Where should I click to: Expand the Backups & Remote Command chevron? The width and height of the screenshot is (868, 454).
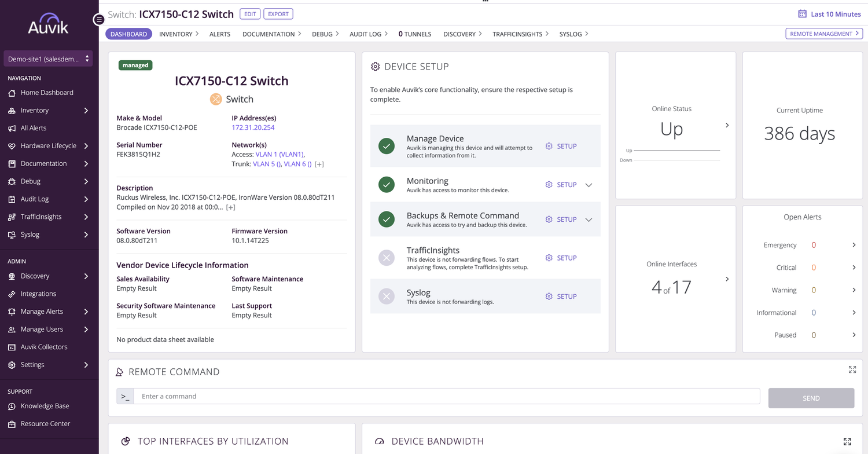coord(589,220)
